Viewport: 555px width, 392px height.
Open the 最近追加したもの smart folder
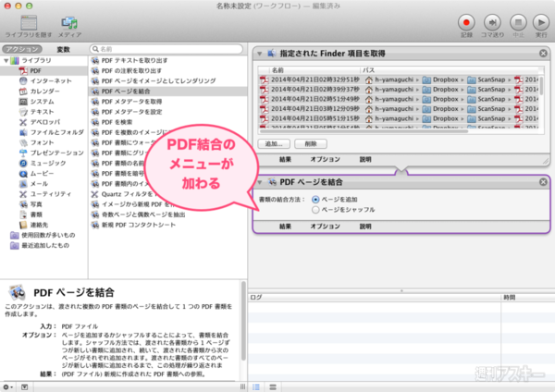[40, 245]
